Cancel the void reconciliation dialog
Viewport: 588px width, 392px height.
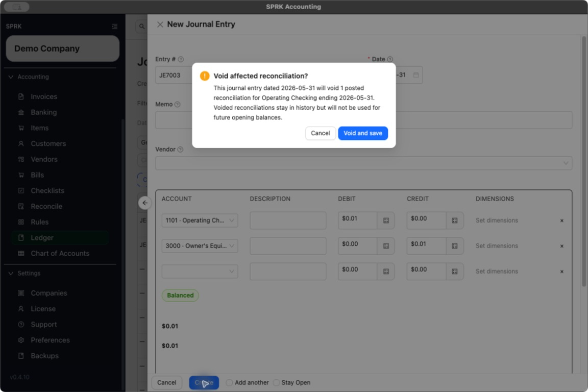[x=320, y=133]
